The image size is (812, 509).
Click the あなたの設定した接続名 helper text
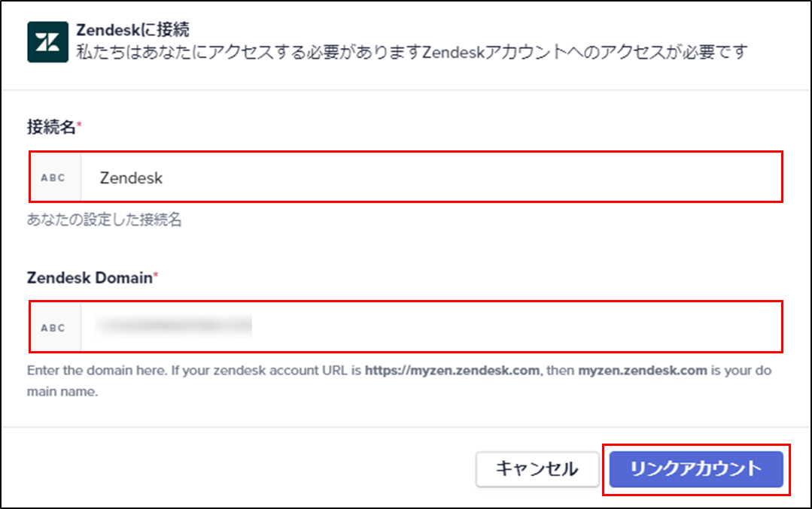(104, 220)
